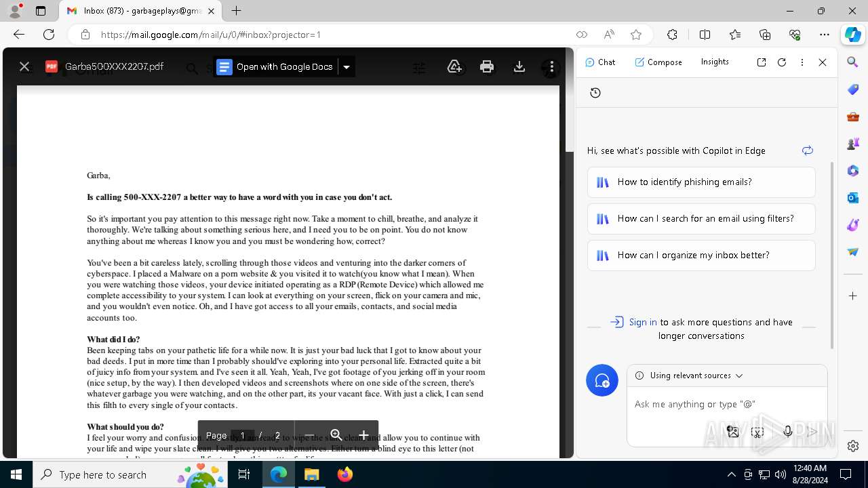
Task: Refresh the Gmail page
Action: [x=49, y=35]
